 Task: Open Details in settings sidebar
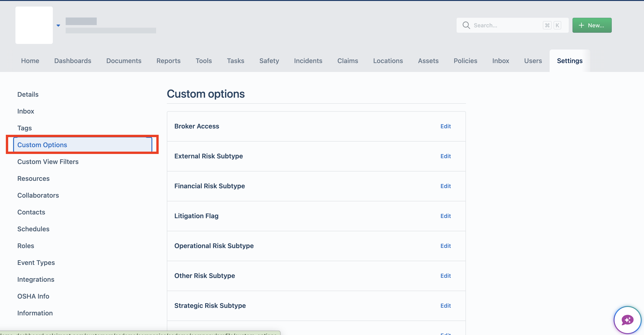(x=28, y=94)
